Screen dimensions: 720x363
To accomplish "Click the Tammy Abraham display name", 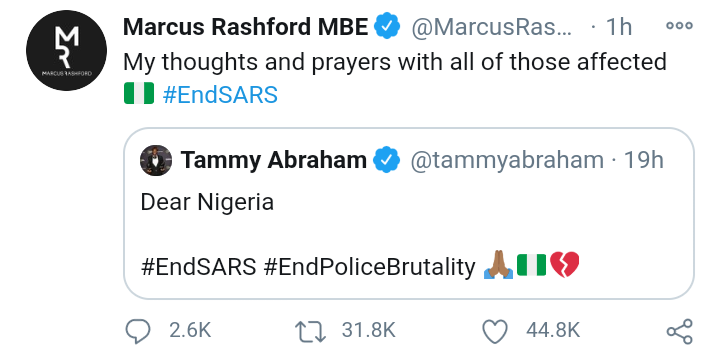I will (x=273, y=160).
